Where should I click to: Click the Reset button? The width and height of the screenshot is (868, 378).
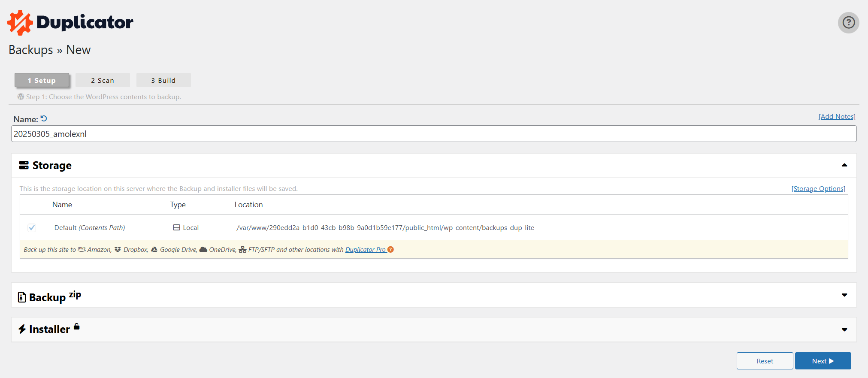765,361
